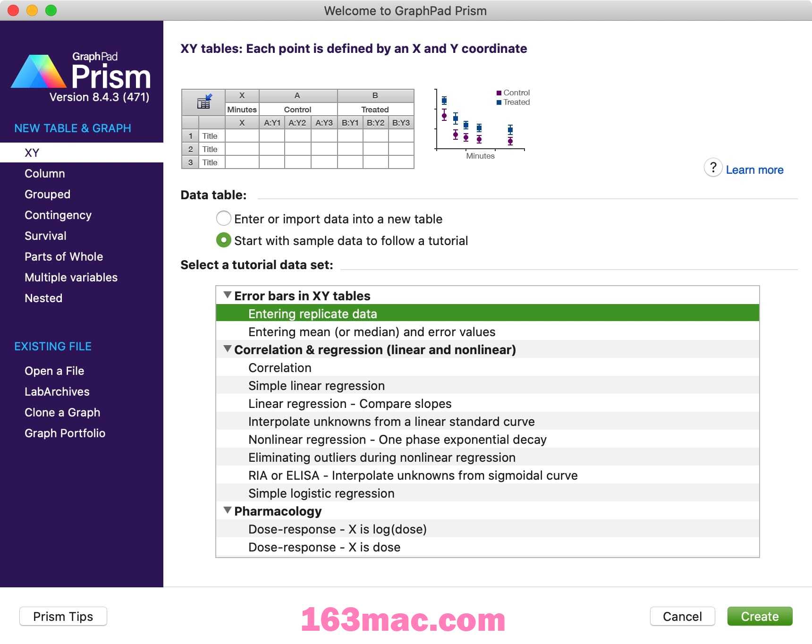
Task: Collapse the Pharmacology group
Action: tap(228, 510)
